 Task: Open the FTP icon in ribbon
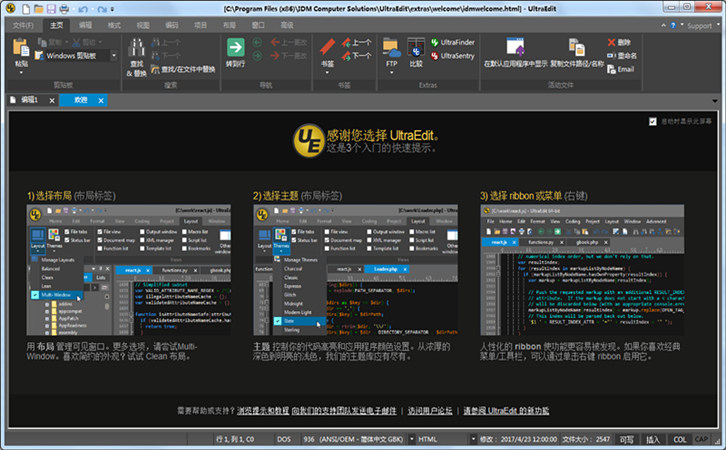[392, 52]
